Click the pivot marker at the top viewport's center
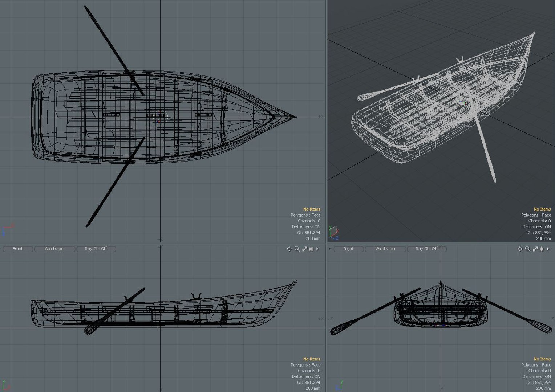 161,118
